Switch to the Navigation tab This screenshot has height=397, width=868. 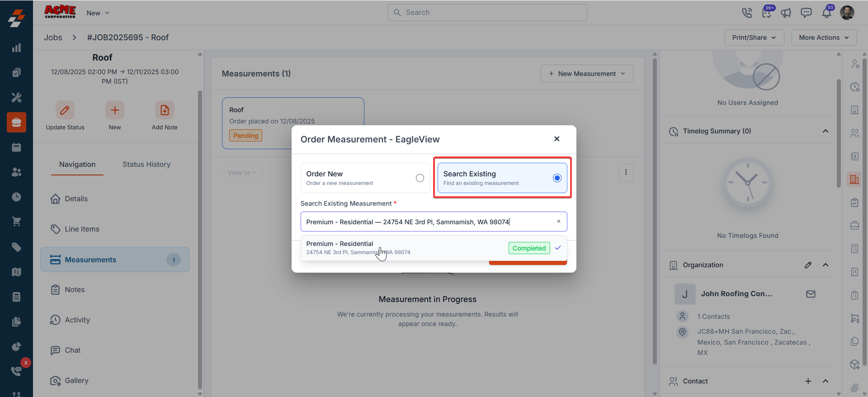tap(77, 165)
